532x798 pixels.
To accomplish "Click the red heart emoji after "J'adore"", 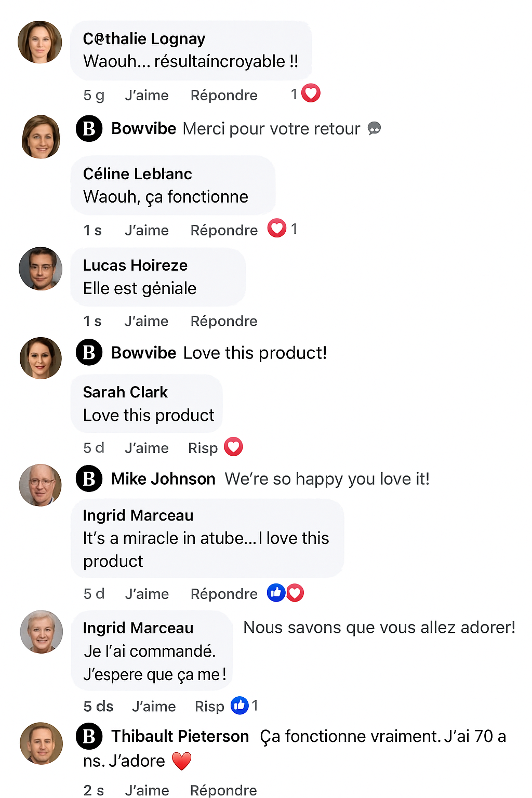I will pos(181,761).
